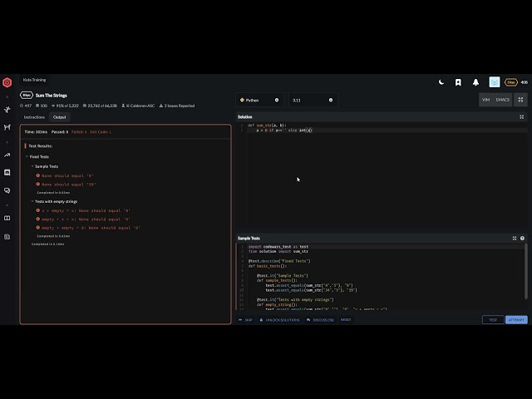Open the notifications bell

[475, 82]
